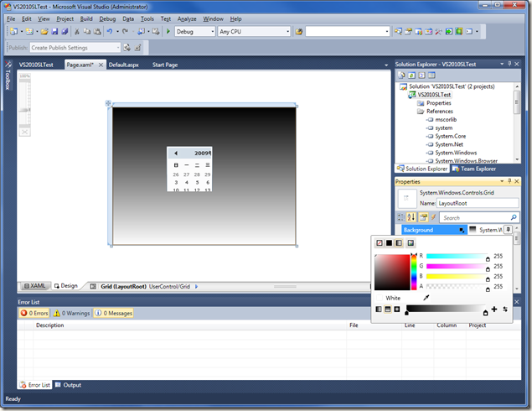Click the Save toolbar icon
Image resolution: width=532 pixels, height=411 pixels.
[x=54, y=32]
